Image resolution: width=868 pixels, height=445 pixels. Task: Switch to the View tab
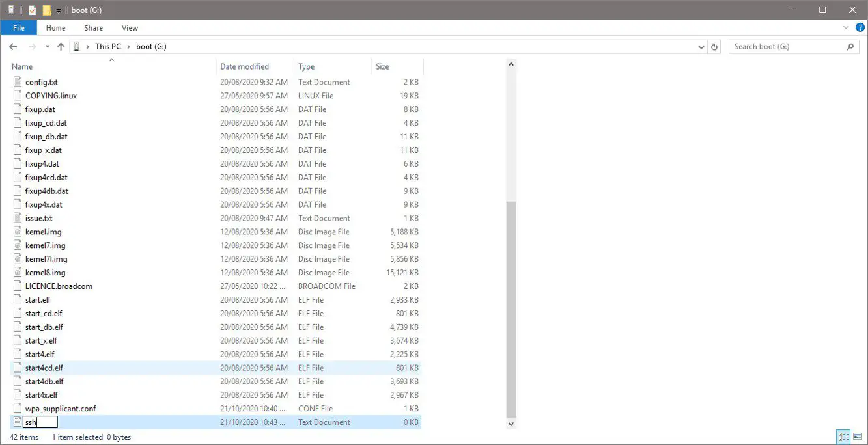pos(130,28)
